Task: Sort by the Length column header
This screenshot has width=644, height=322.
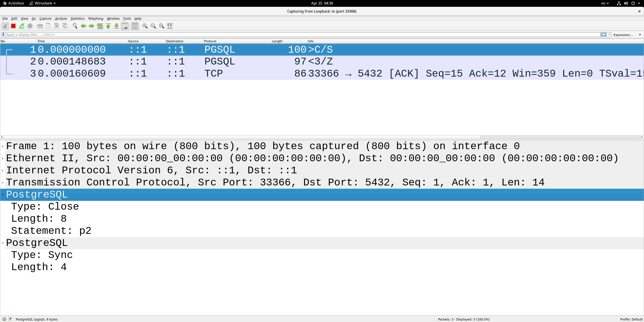Action: tap(289, 41)
